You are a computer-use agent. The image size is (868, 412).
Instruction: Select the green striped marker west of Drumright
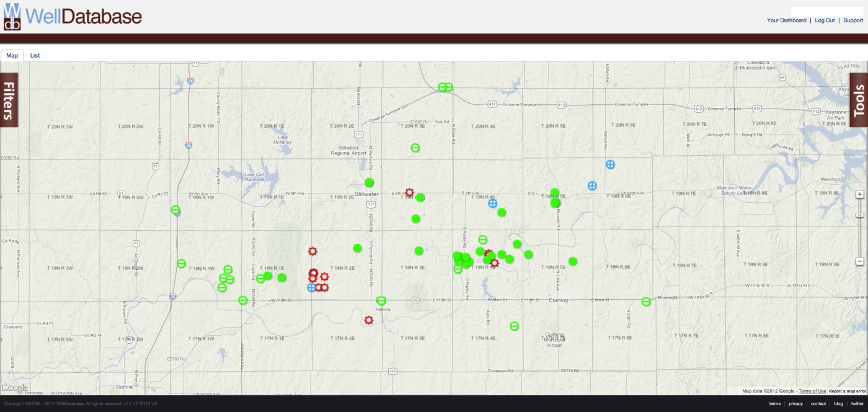tap(646, 302)
